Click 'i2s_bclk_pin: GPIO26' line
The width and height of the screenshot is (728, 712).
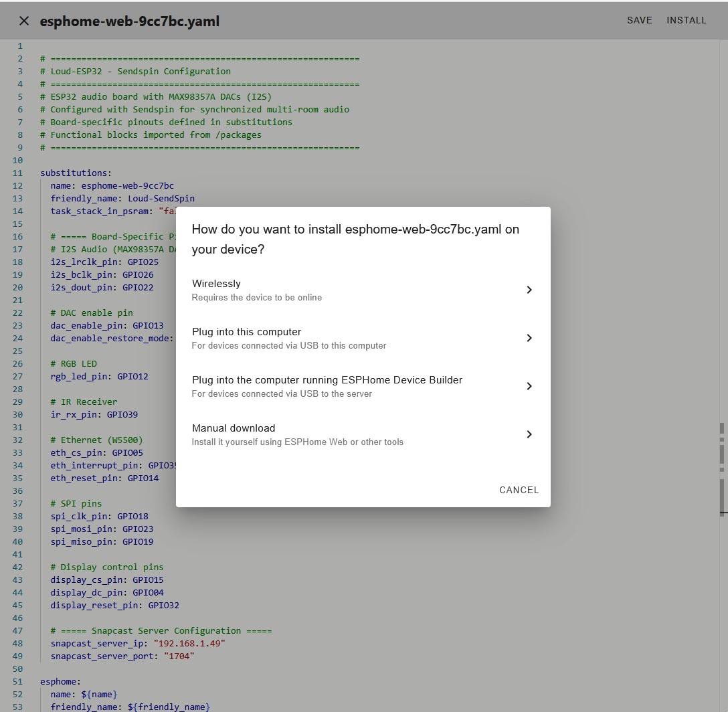click(102, 274)
